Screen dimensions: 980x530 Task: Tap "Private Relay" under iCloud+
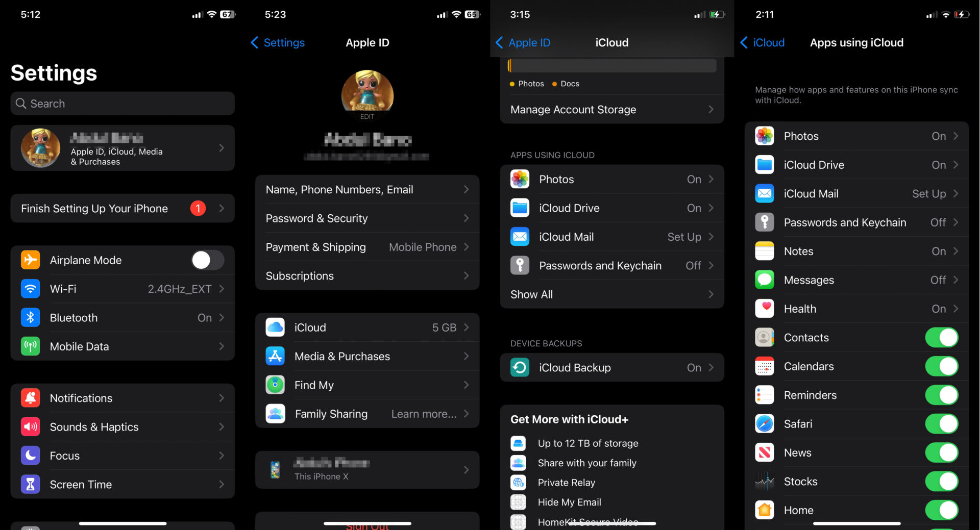click(567, 483)
